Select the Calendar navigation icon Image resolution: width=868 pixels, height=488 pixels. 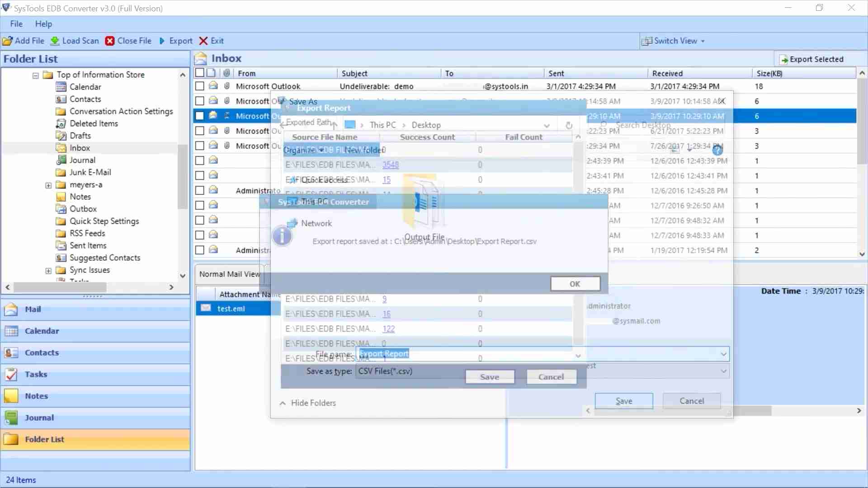coord(11,331)
